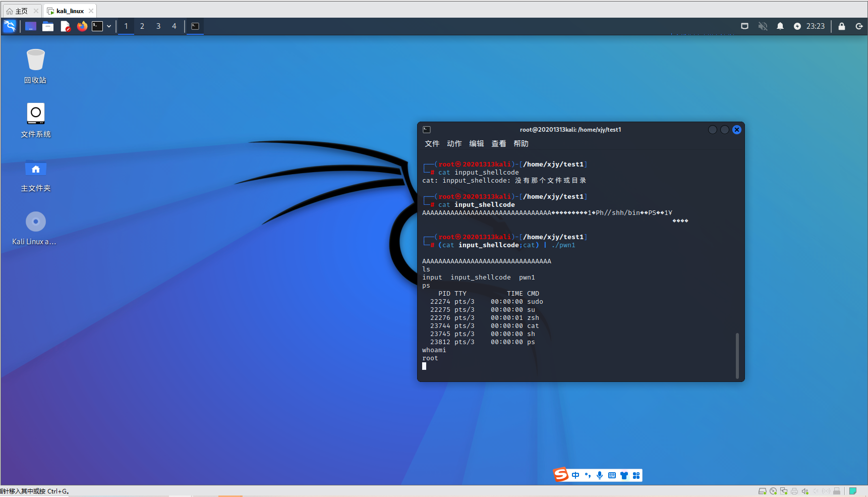868x497 pixels.
Task: Click the 'whoami' line in terminal
Action: click(x=434, y=350)
